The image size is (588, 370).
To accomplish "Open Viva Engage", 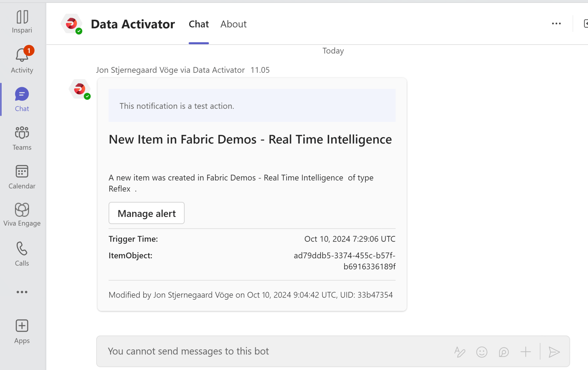I will click(22, 215).
